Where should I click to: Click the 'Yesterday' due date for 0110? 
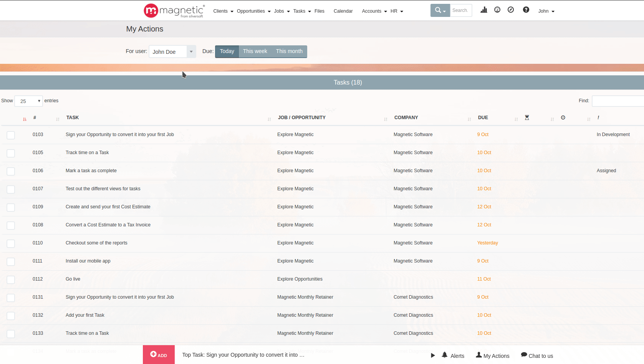[x=488, y=243]
